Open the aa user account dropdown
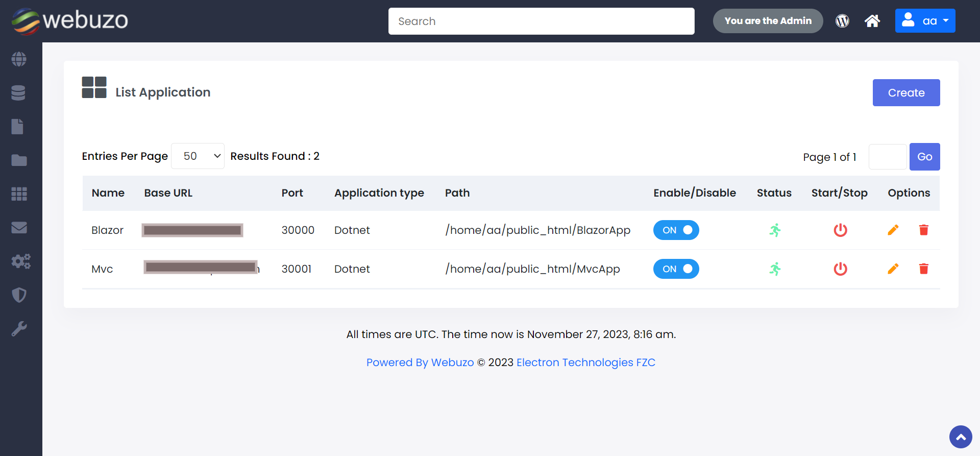Image resolution: width=980 pixels, height=456 pixels. [924, 21]
